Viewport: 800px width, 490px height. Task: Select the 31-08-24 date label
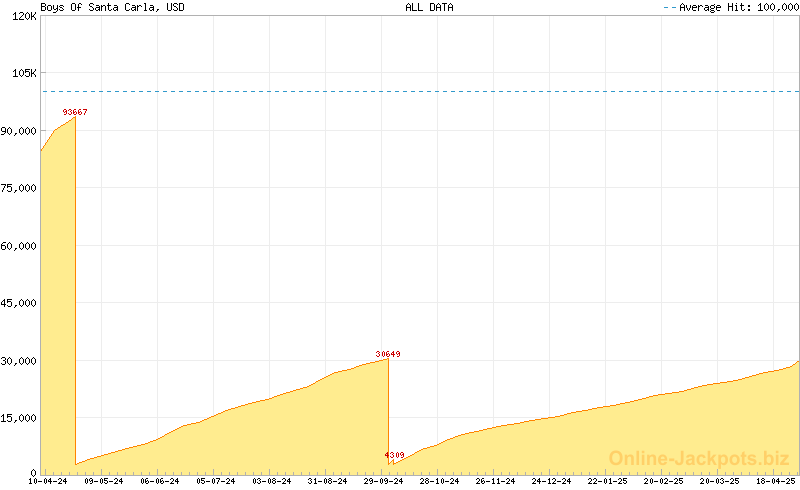click(x=327, y=481)
